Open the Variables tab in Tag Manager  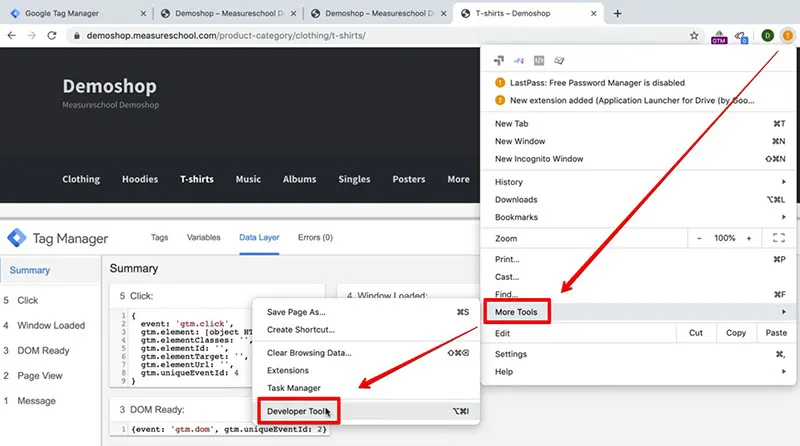(203, 237)
